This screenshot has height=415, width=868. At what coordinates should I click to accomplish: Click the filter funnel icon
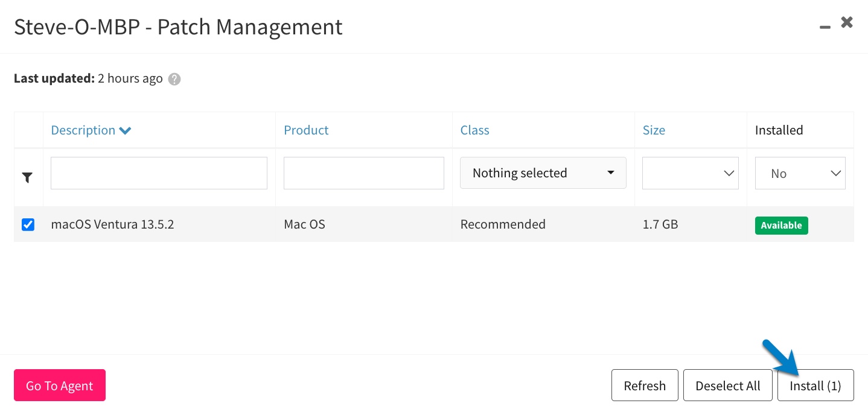[28, 177]
